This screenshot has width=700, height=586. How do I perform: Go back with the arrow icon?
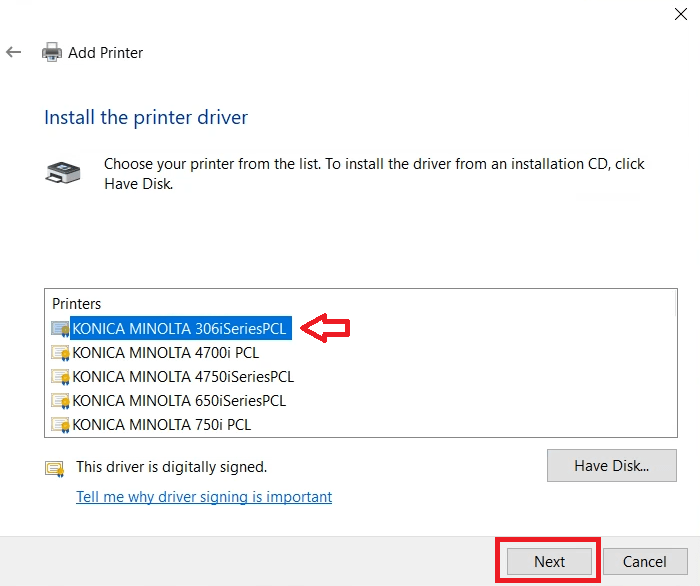pyautogui.click(x=13, y=52)
